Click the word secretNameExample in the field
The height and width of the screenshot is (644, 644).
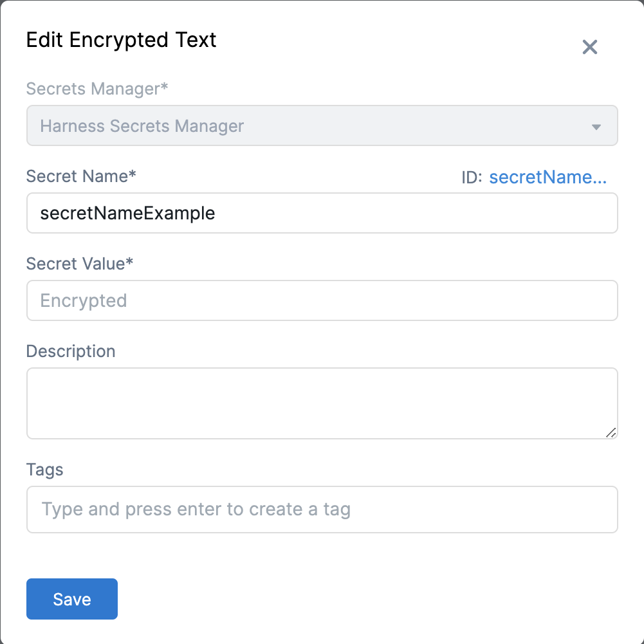tap(127, 214)
